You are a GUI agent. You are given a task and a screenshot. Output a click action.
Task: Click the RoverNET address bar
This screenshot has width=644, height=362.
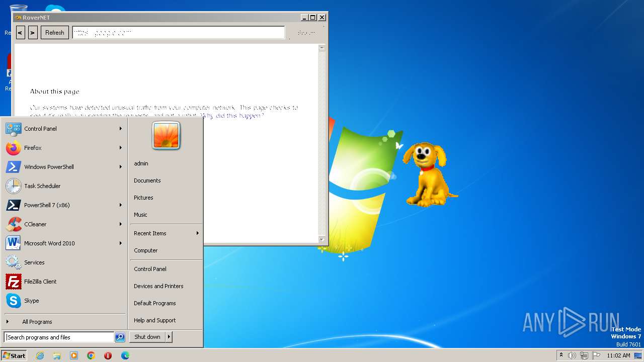click(x=179, y=33)
